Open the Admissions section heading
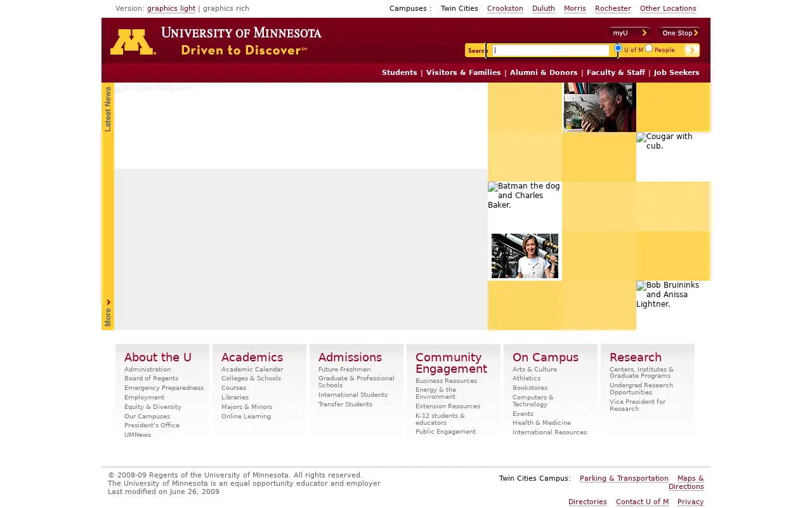The height and width of the screenshot is (508, 812). click(350, 358)
